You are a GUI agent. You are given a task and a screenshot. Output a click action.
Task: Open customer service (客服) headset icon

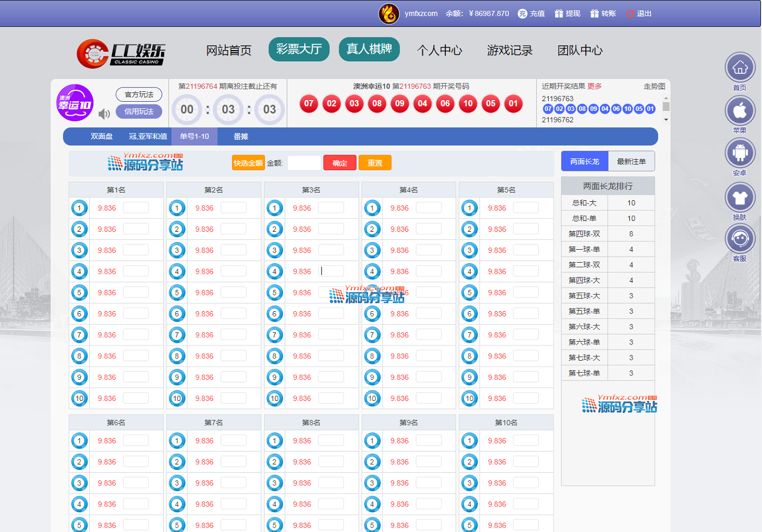740,238
